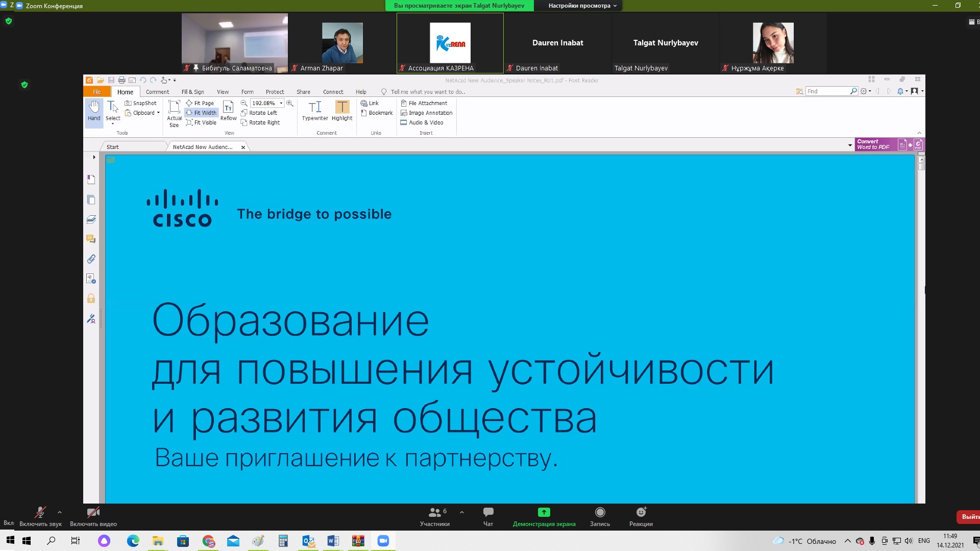Expand Настройки просмотра dropdown
Viewport: 980px width, 551px height.
pyautogui.click(x=582, y=6)
